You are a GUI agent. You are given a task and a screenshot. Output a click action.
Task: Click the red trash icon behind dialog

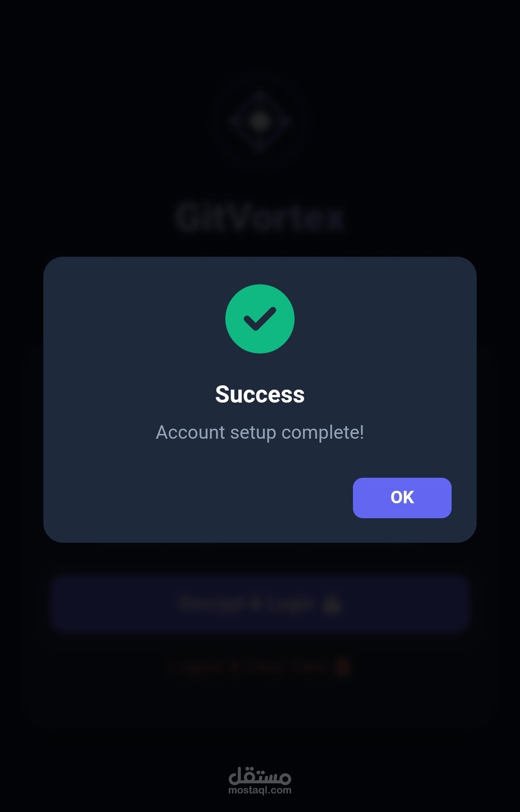(x=343, y=668)
